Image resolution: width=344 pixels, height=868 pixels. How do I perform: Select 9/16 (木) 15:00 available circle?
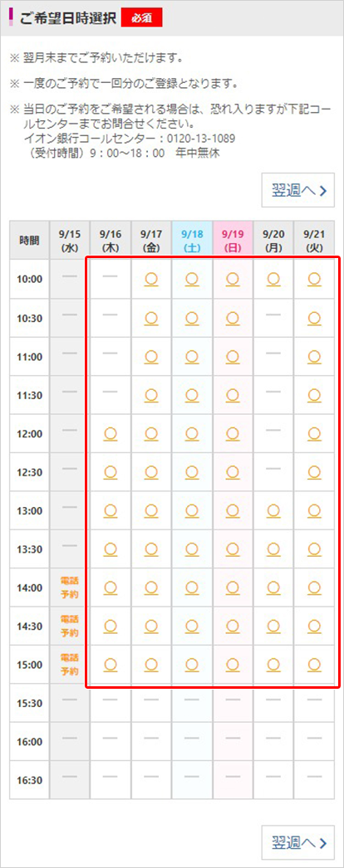click(x=111, y=665)
